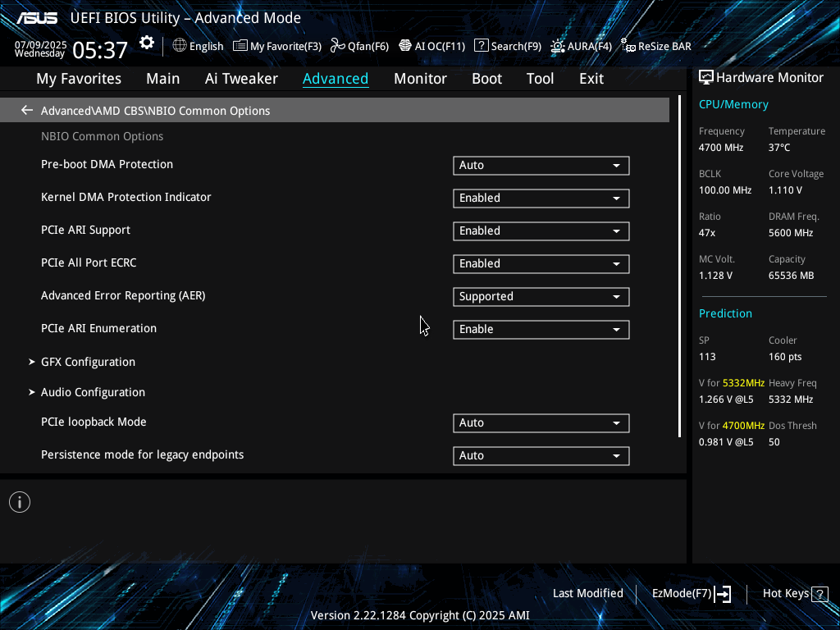
Task: Change Advanced Error Reporting (AER) dropdown
Action: 541,297
